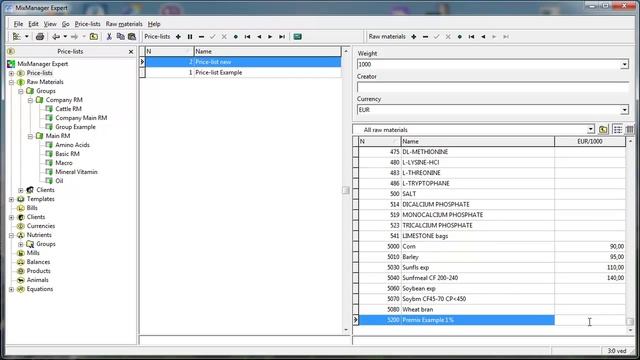Go to previous price-list record

pos(259,37)
